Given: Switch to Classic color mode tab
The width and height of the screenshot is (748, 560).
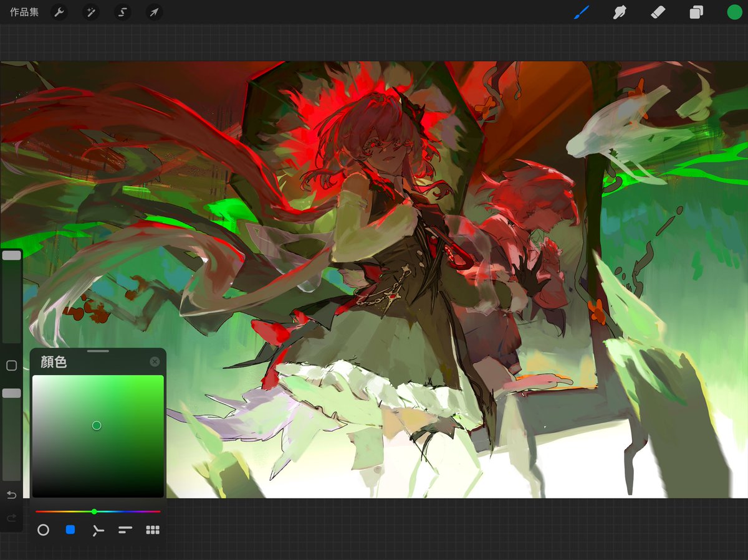Looking at the screenshot, I should [70, 529].
